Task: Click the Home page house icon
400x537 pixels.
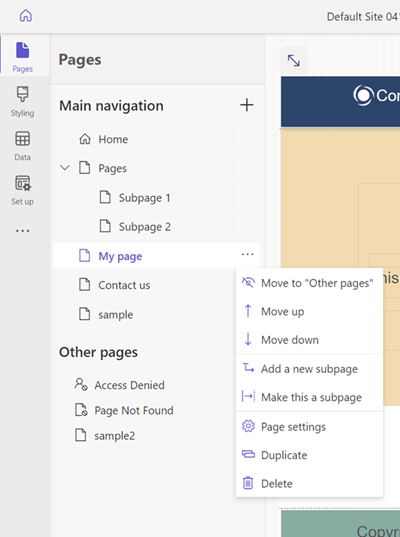Action: tap(85, 139)
